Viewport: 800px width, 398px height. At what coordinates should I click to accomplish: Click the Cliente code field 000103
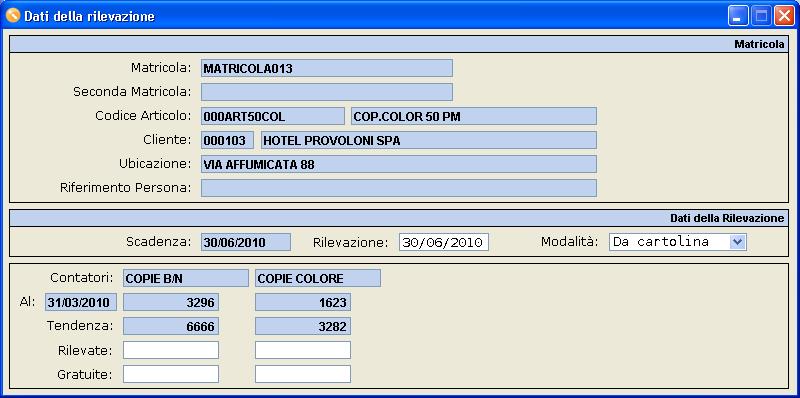point(228,140)
